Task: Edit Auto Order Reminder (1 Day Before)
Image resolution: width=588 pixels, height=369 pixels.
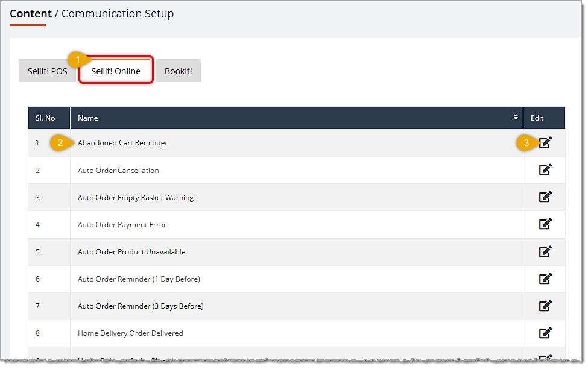Action: (x=545, y=279)
